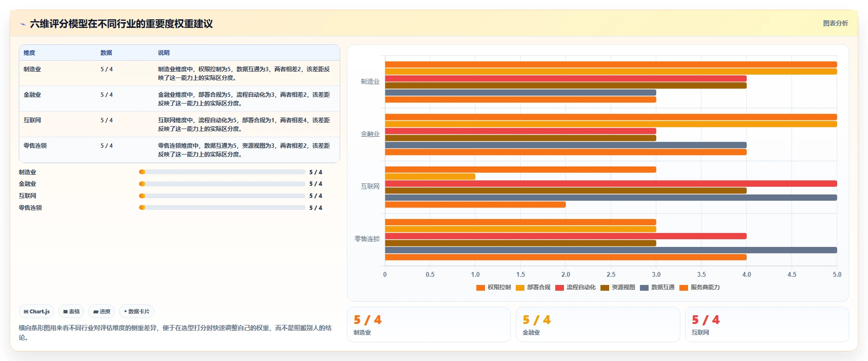
Task: Toggle the 部署合规 legend item
Action: (x=533, y=287)
